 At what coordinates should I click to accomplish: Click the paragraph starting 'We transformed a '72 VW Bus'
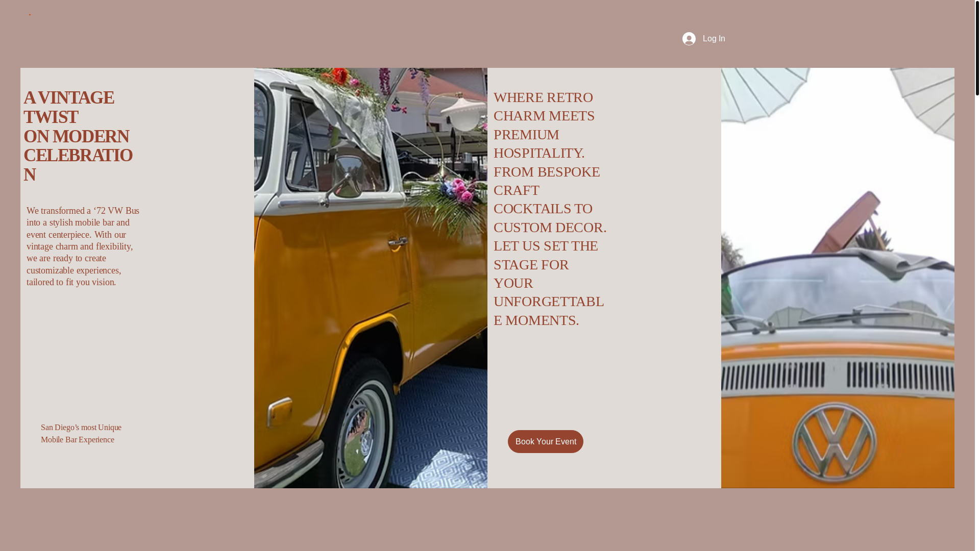pyautogui.click(x=83, y=246)
